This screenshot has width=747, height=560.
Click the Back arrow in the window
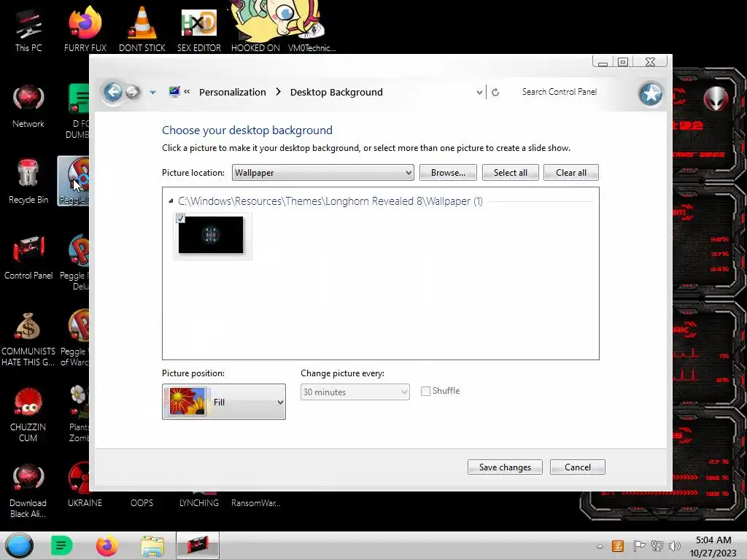113,92
